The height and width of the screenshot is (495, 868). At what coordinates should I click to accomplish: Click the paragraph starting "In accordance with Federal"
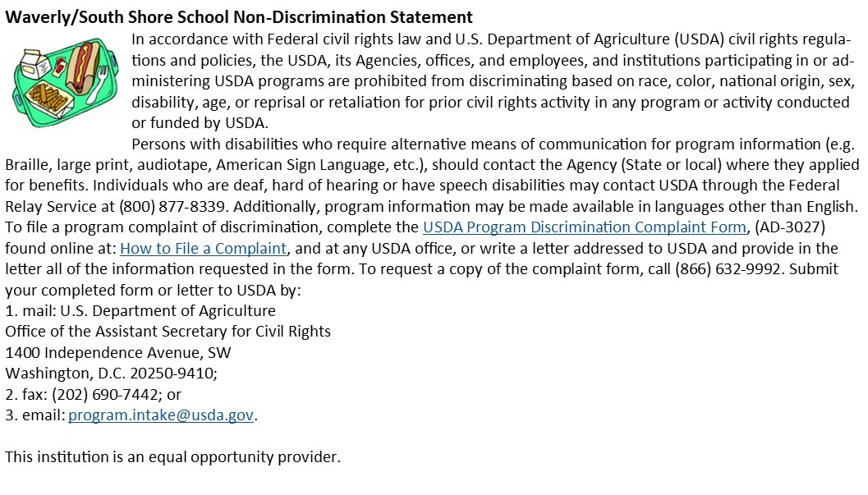[x=491, y=81]
